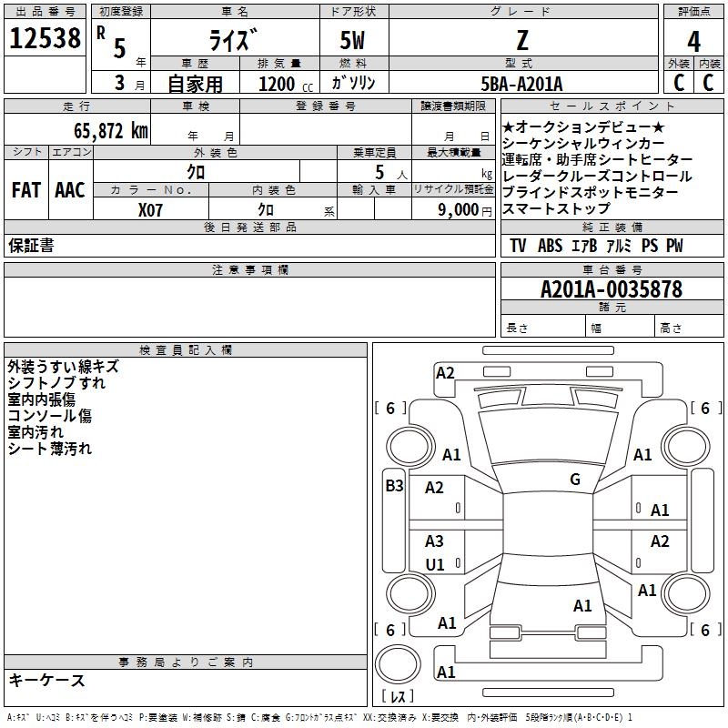
Task: Click the 保証書 later-shipped item text
Action: point(30,246)
